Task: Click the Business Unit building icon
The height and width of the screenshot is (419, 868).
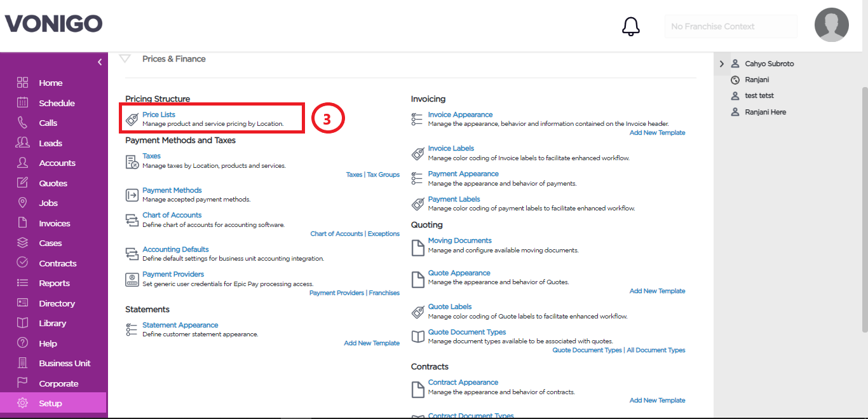Action: coord(23,363)
